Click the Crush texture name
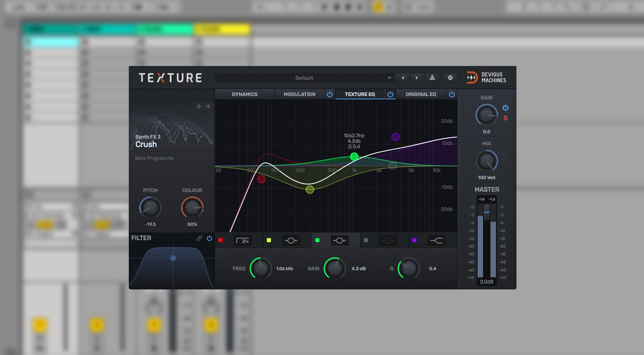 [146, 144]
